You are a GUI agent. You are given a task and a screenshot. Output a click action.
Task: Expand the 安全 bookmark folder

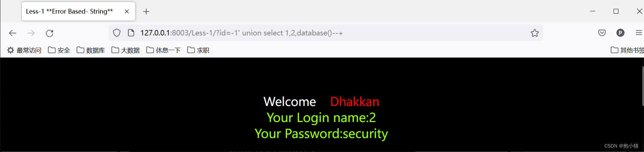point(59,50)
